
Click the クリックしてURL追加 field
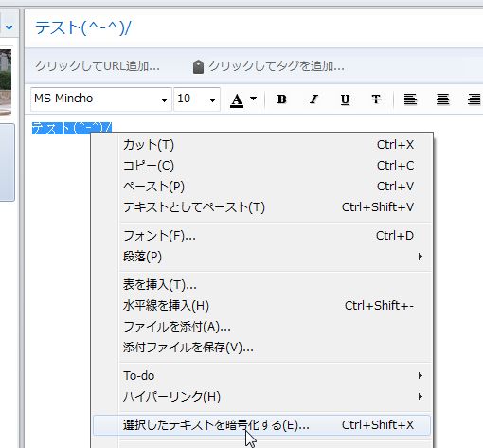pos(98,66)
